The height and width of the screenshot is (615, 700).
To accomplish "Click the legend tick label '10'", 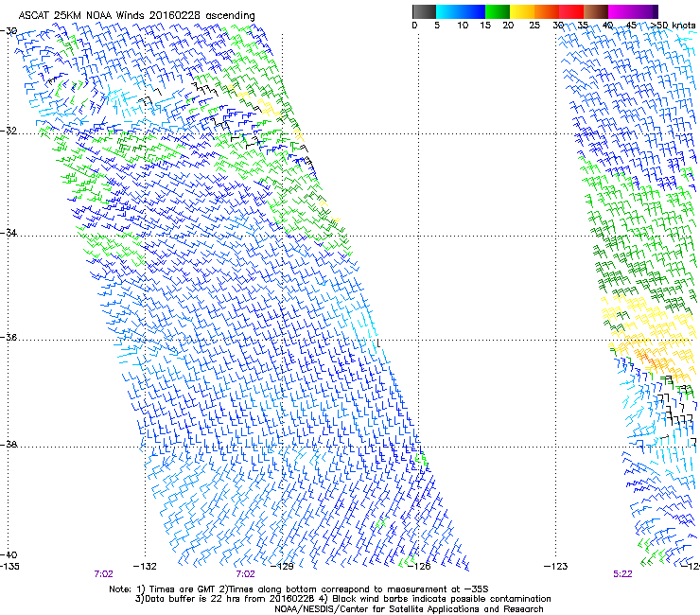I will point(463,26).
